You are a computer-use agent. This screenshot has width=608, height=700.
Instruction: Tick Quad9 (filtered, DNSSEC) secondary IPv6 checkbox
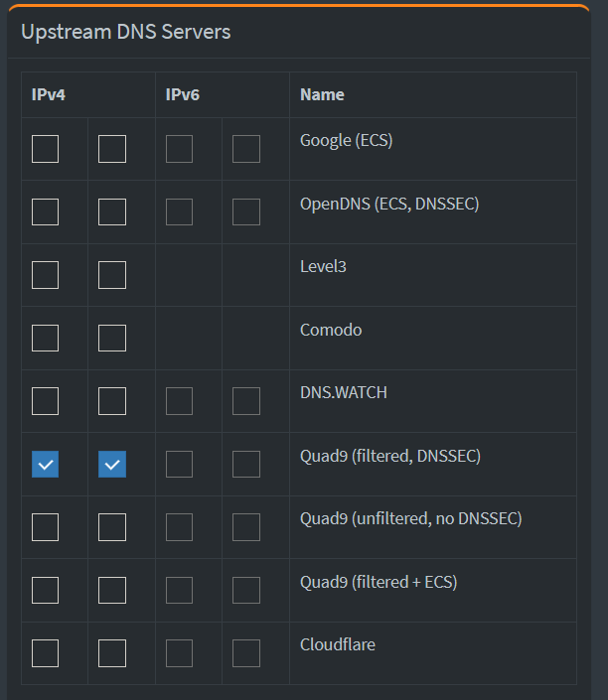[x=246, y=465]
